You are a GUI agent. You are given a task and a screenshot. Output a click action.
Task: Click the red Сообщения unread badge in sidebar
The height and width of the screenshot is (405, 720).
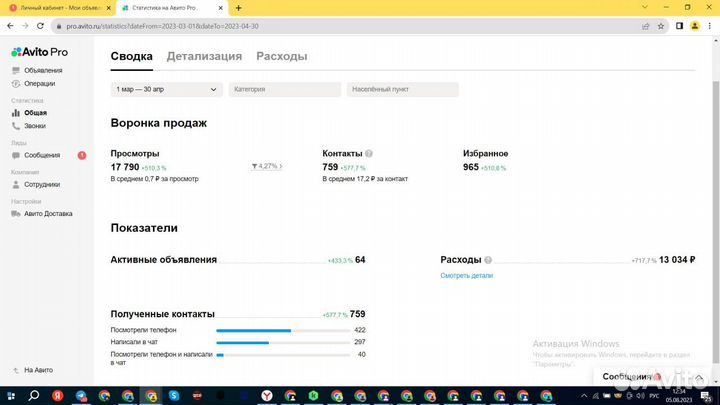click(x=82, y=155)
